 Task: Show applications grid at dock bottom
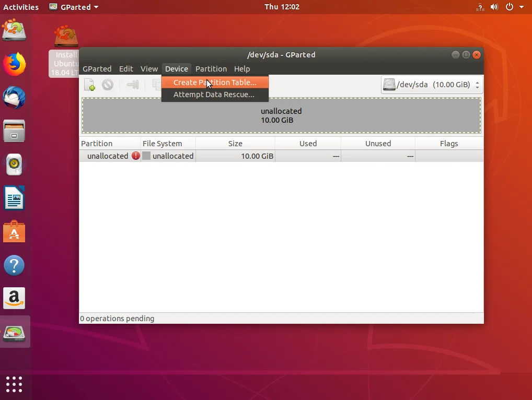click(14, 384)
